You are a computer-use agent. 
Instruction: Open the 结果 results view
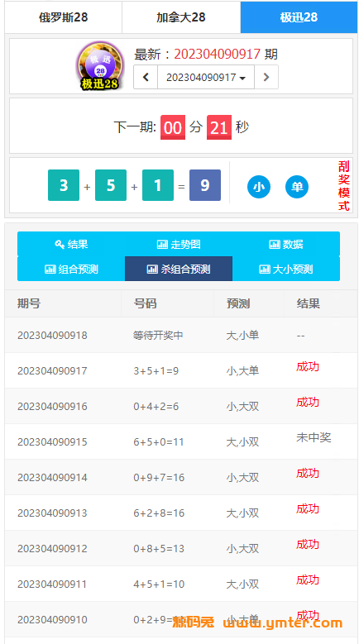coord(71,245)
